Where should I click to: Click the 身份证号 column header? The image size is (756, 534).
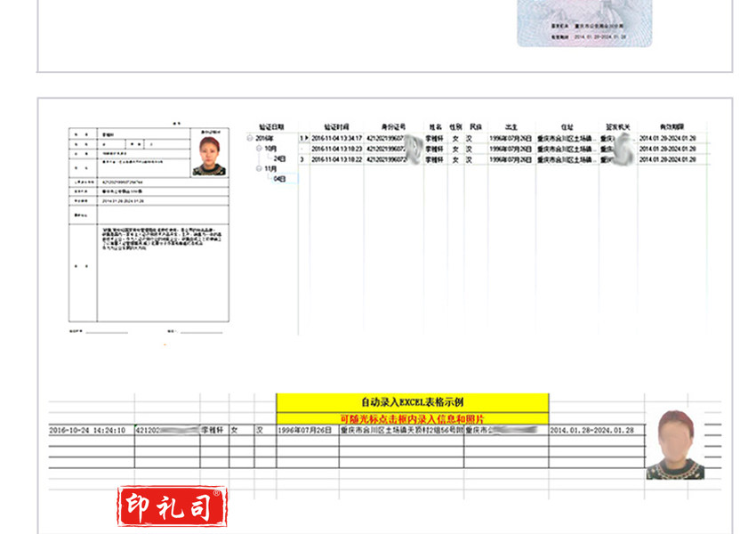(x=394, y=127)
